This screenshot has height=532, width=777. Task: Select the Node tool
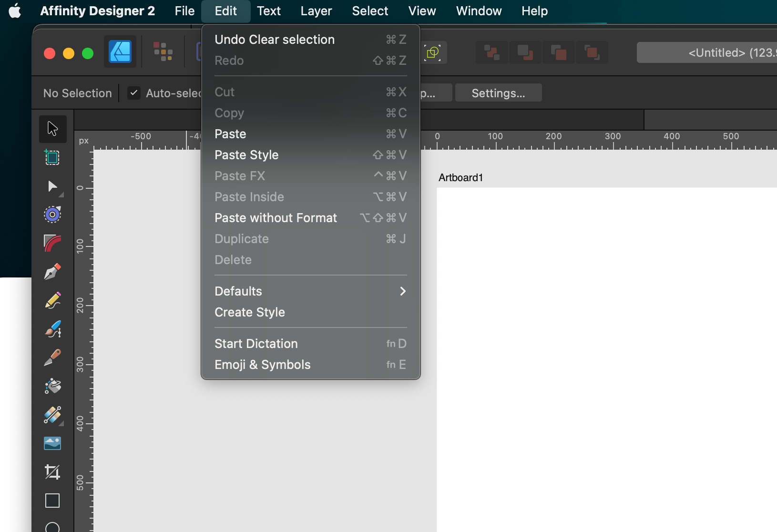52,186
